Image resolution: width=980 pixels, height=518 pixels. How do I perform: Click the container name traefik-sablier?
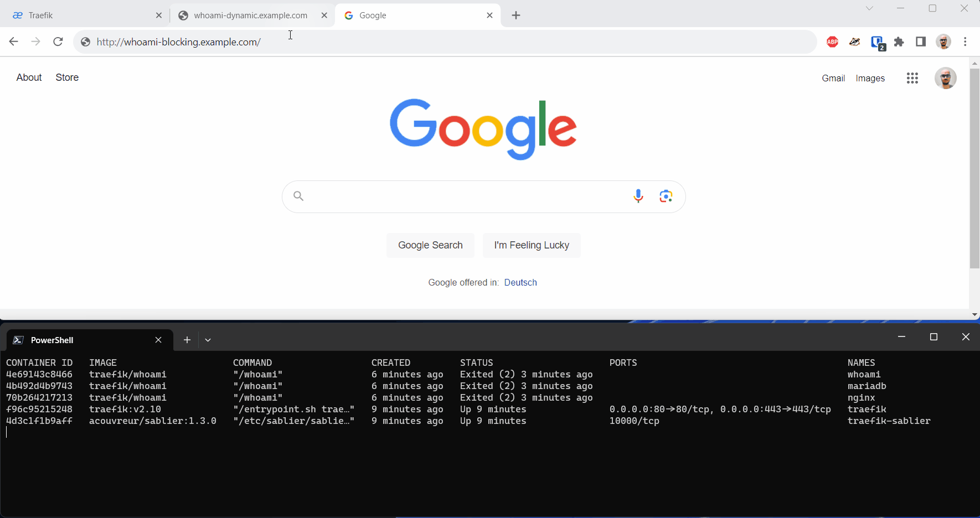pyautogui.click(x=889, y=421)
